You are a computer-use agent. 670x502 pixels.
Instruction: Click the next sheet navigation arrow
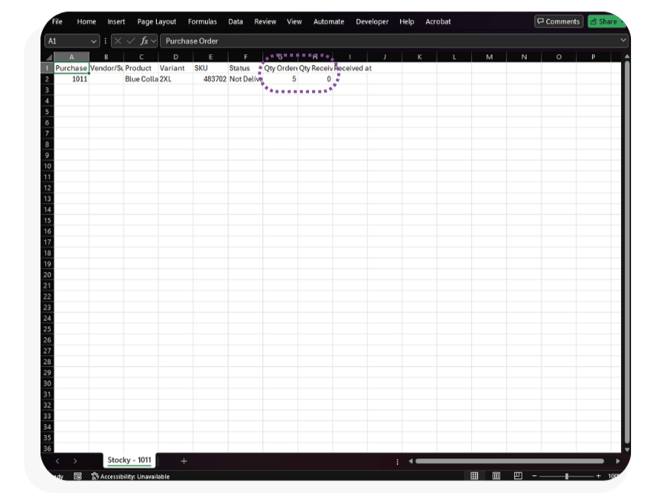coord(75,461)
